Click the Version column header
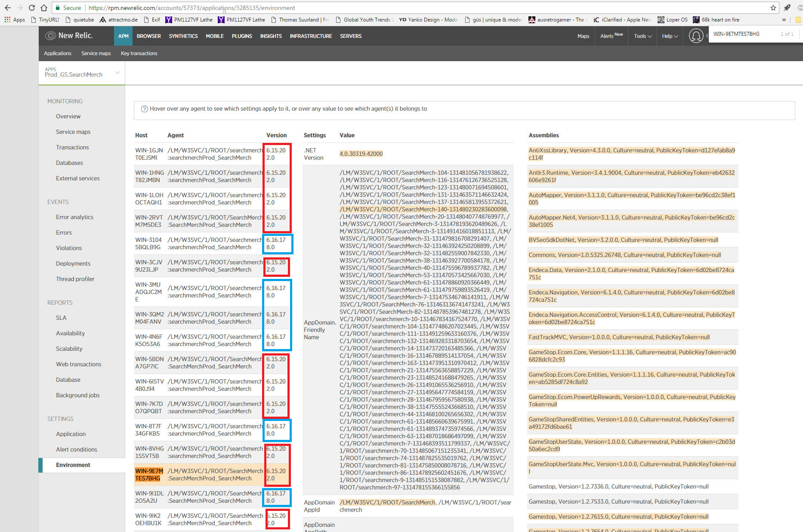803x532 pixels. coord(276,135)
